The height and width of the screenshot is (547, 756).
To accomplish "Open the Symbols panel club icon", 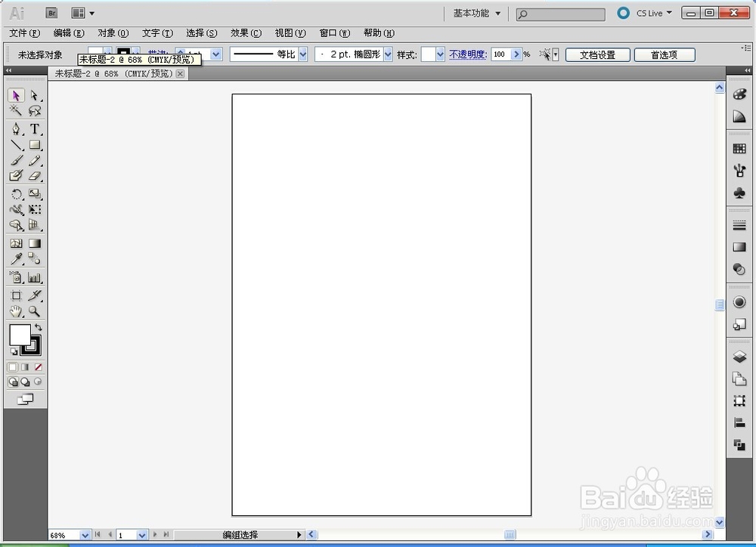I will click(x=739, y=193).
